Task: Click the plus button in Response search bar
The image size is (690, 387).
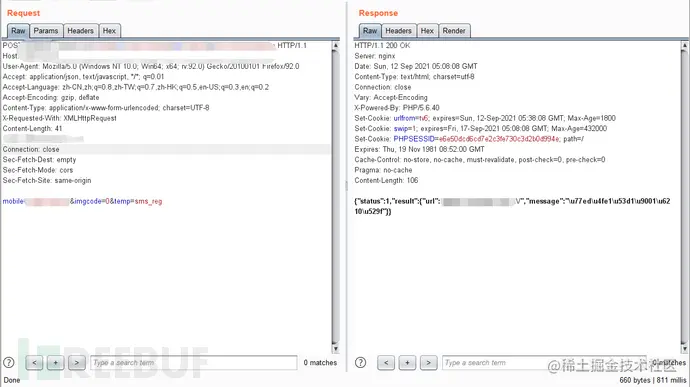Action: [x=407, y=363]
